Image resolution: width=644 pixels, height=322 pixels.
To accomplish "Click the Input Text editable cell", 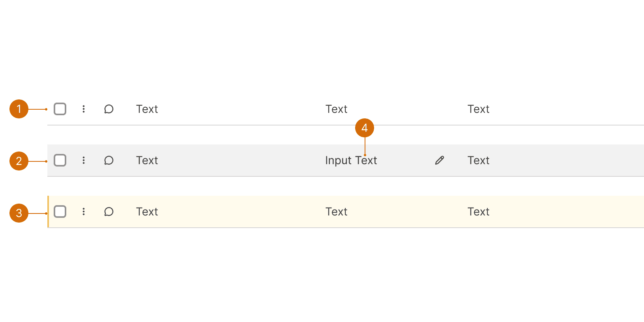I will point(351,160).
